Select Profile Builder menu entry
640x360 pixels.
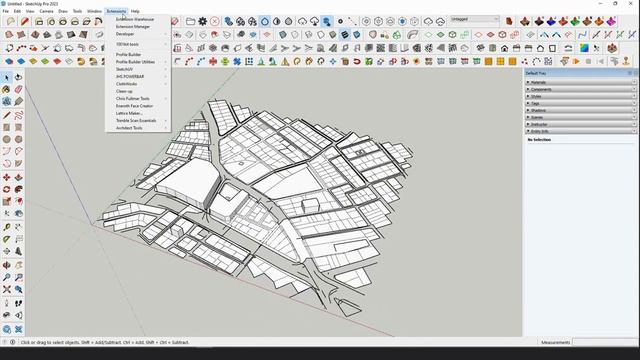point(138,54)
